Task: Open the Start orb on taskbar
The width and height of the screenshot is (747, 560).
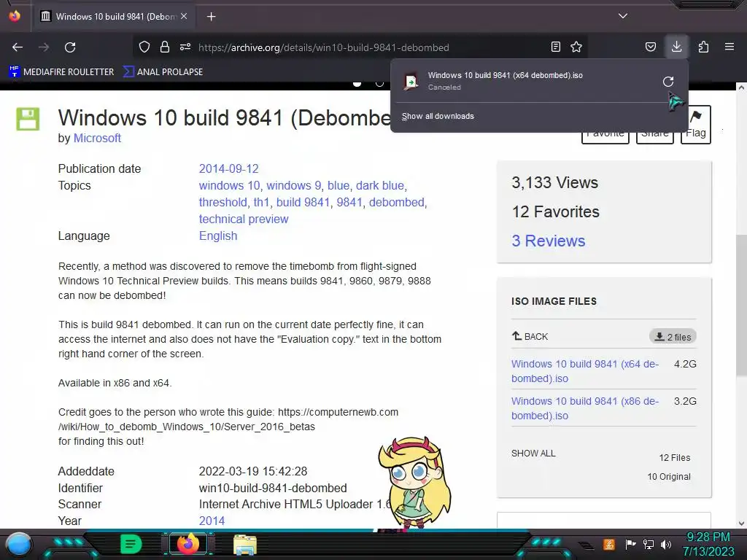Action: pyautogui.click(x=19, y=544)
